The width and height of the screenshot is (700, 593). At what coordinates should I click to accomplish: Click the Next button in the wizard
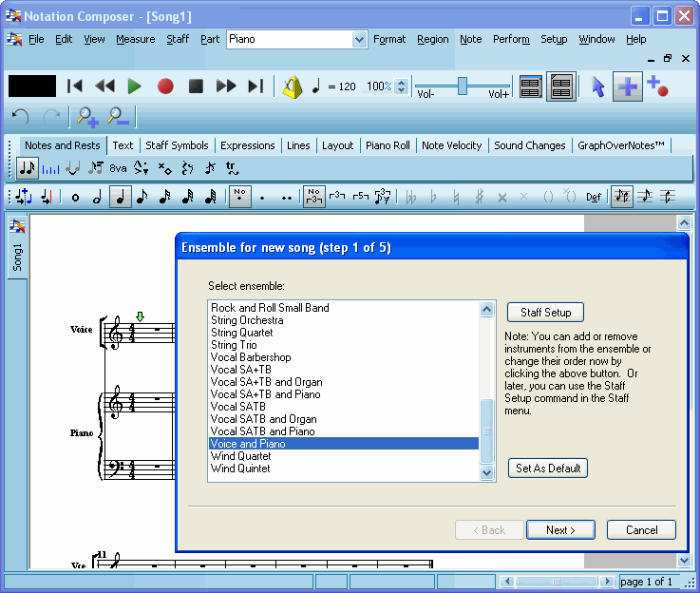tap(560, 530)
